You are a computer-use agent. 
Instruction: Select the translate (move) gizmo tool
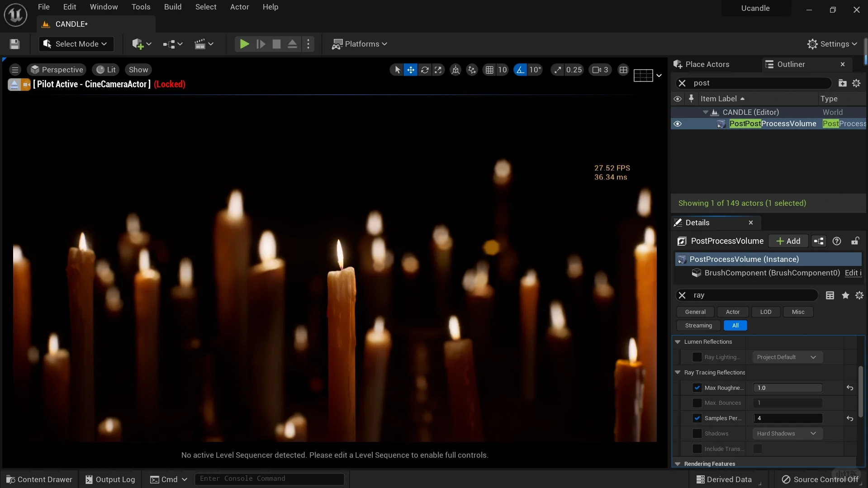[x=410, y=70]
